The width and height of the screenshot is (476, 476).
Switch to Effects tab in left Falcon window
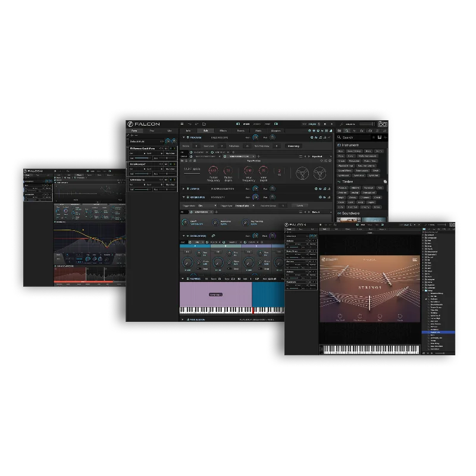(79, 175)
